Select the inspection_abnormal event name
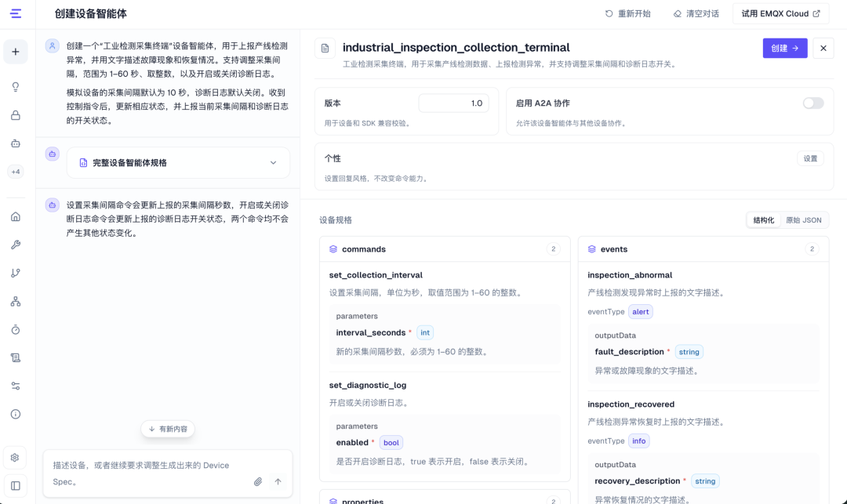Screen dimensions: 847x504 click(630, 275)
